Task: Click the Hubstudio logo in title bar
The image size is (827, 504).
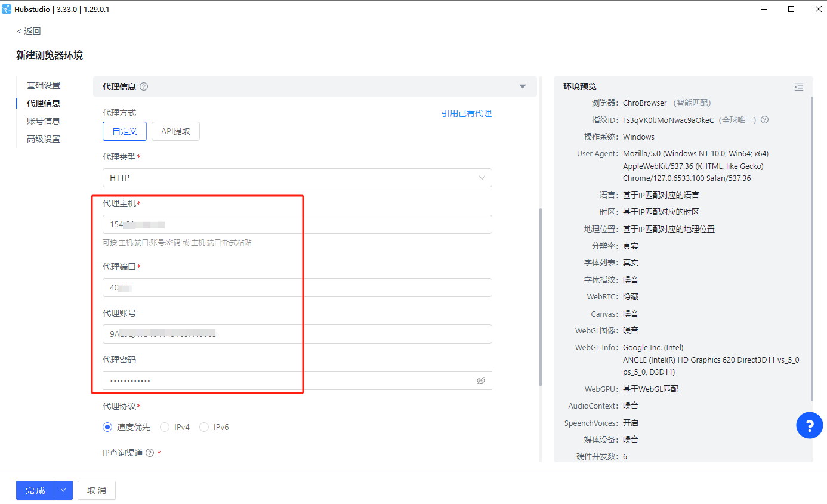Action: [x=7, y=9]
